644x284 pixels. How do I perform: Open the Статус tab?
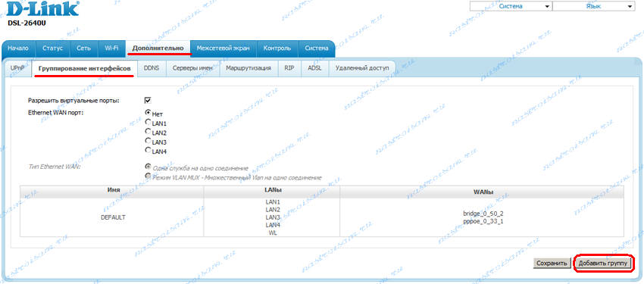(x=53, y=48)
